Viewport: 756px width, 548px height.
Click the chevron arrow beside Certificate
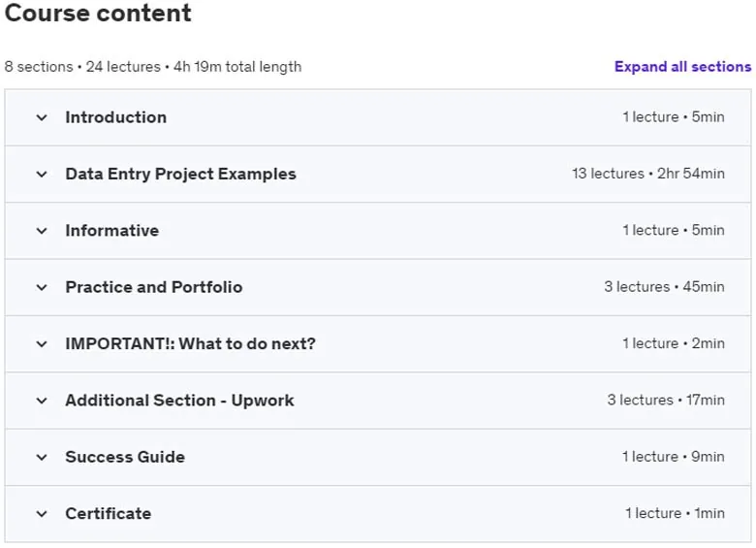tap(42, 514)
